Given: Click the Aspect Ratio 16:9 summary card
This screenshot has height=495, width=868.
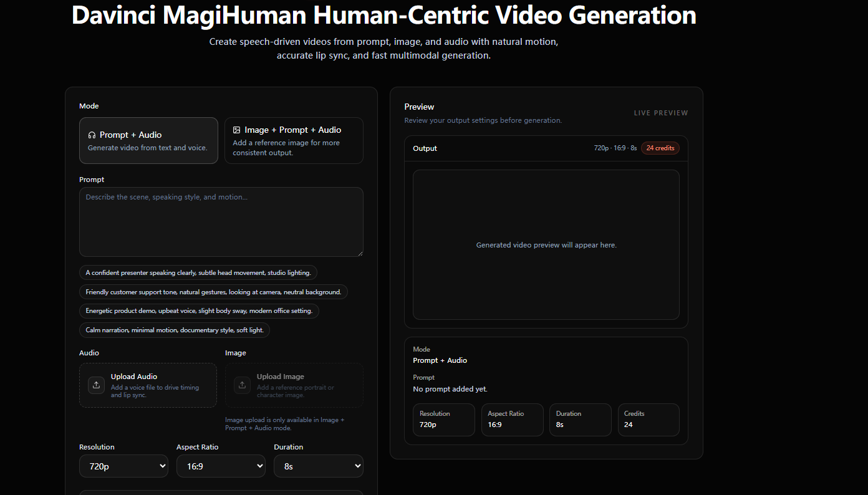Looking at the screenshot, I should tap(512, 420).
